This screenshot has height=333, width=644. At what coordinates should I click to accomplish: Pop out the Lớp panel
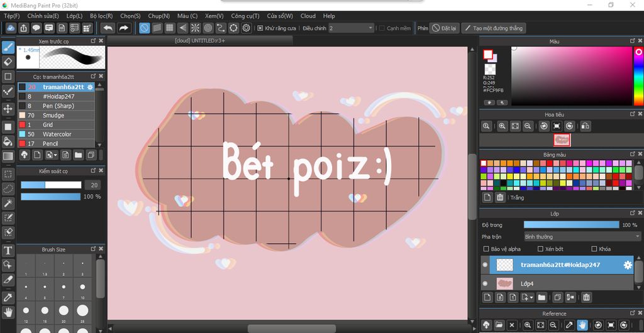tap(633, 213)
